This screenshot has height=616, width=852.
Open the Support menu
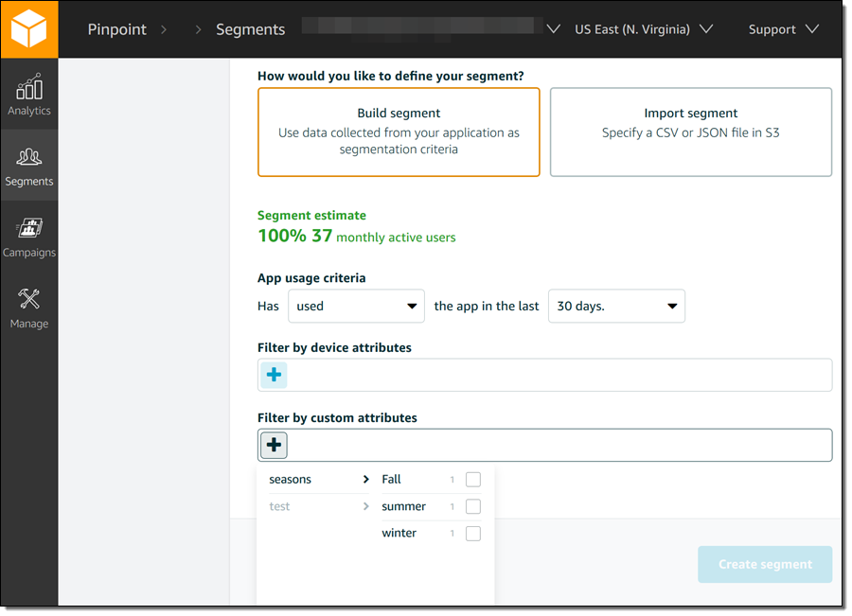click(x=783, y=29)
